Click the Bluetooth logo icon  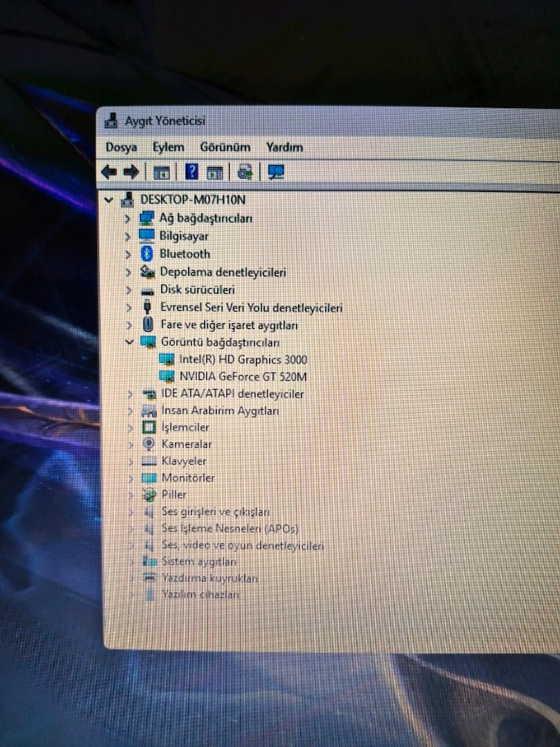pos(147,254)
